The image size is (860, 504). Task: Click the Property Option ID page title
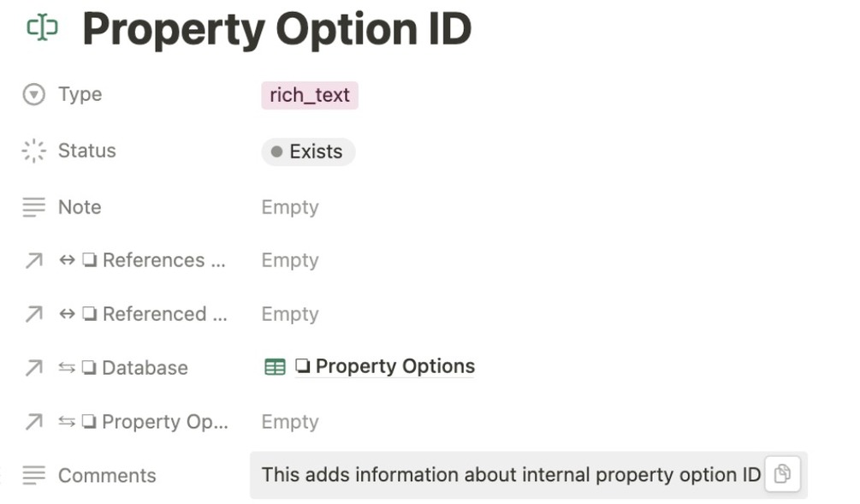click(276, 29)
